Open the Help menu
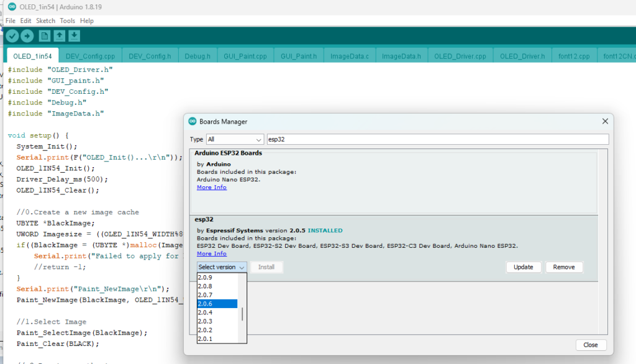The height and width of the screenshot is (364, 636). coord(87,20)
